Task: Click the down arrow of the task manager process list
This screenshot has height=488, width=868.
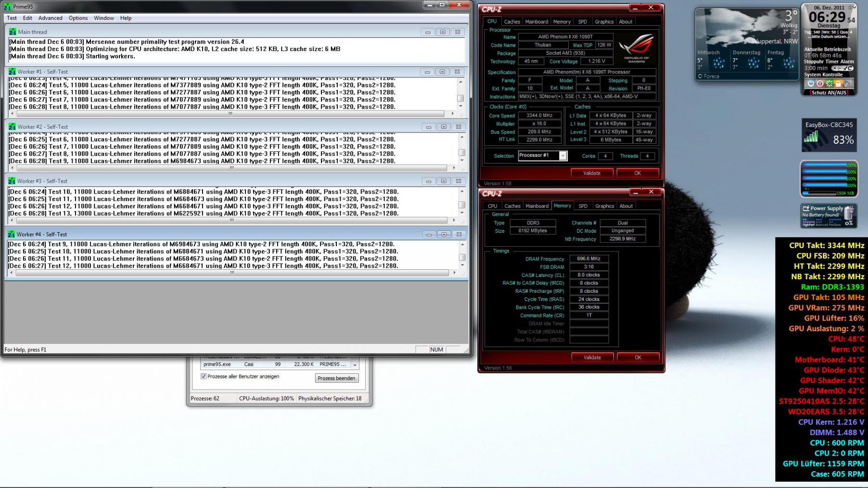Action: click(x=355, y=365)
